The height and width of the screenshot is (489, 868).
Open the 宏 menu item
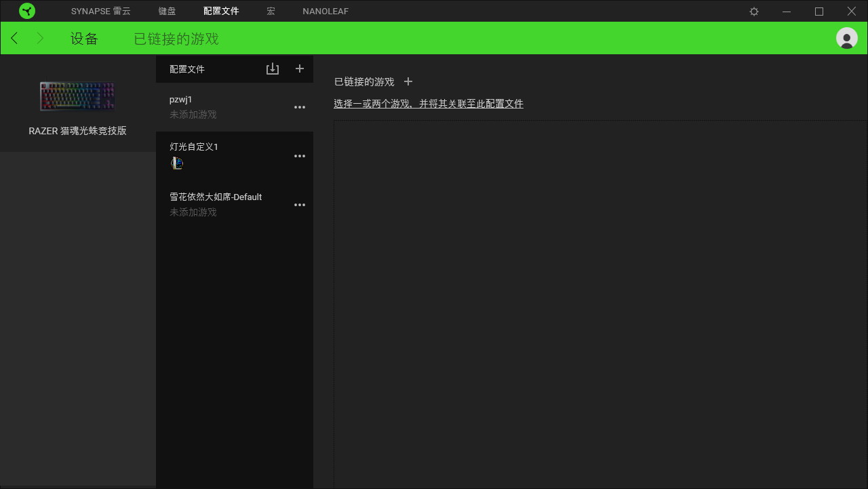pos(271,11)
